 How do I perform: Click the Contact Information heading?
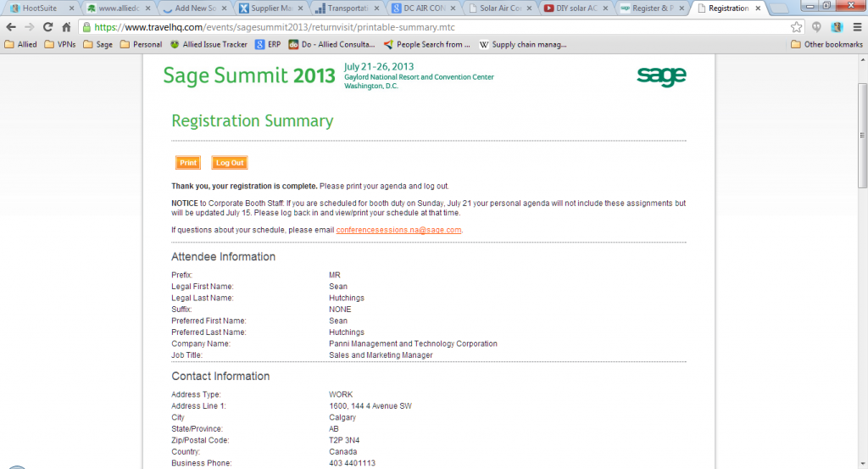coord(220,376)
